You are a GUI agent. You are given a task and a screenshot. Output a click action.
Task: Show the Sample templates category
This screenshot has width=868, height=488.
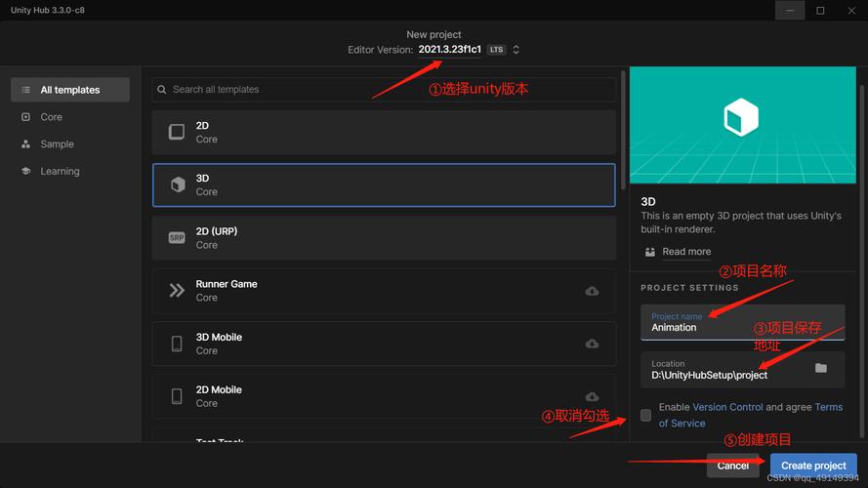57,144
